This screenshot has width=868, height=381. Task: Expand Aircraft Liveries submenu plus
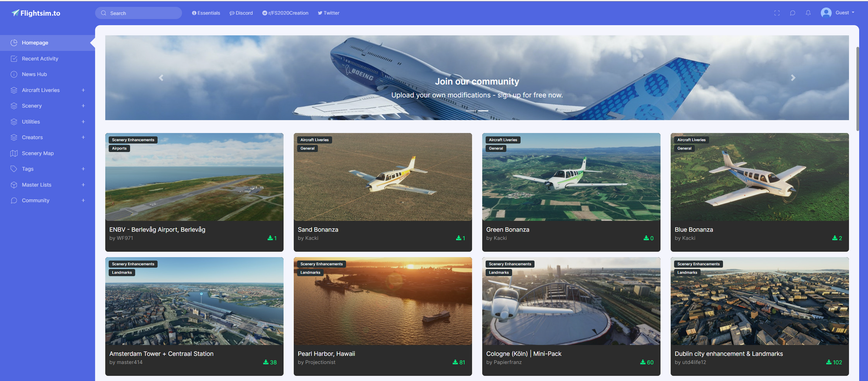coord(83,90)
